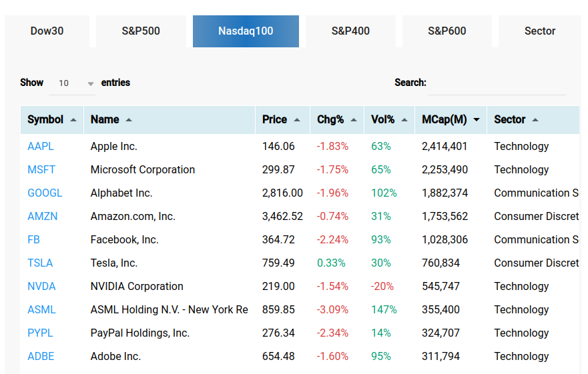This screenshot has height=374, width=588.
Task: Sort table by Symbol column
Action: click(x=52, y=120)
